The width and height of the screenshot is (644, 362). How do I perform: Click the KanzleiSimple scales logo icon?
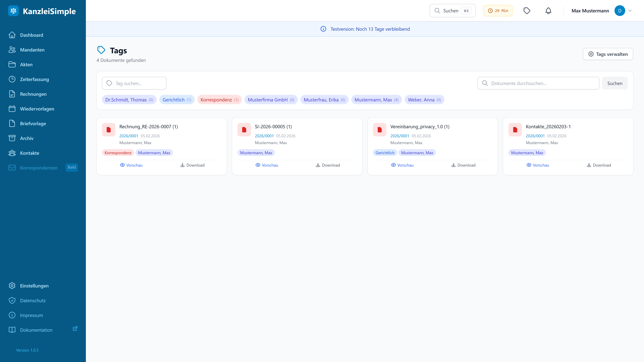click(x=13, y=11)
